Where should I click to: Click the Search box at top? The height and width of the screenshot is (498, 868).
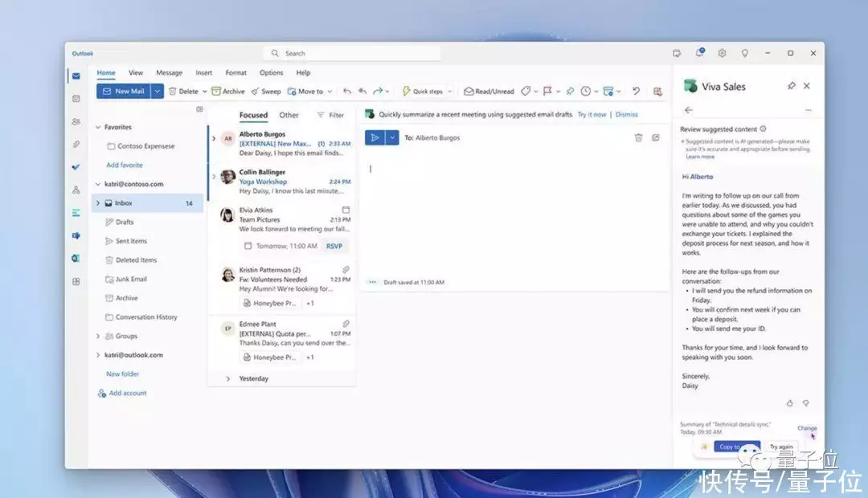tap(354, 53)
